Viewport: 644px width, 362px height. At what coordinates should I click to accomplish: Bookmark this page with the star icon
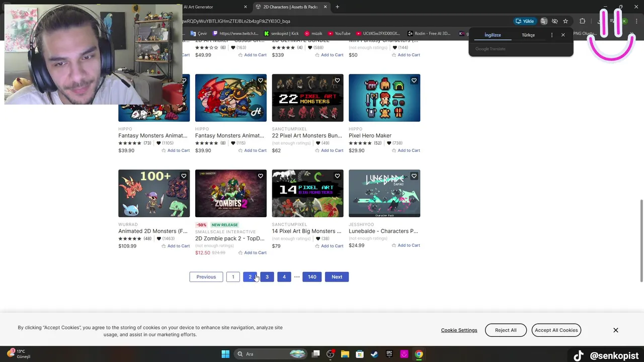(x=566, y=21)
